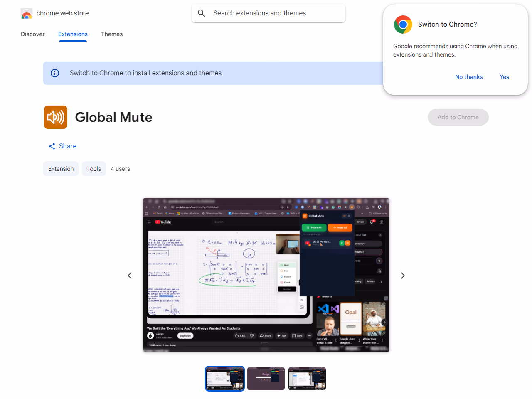
Task: Dismiss popup with No thanks
Action: pyautogui.click(x=469, y=77)
